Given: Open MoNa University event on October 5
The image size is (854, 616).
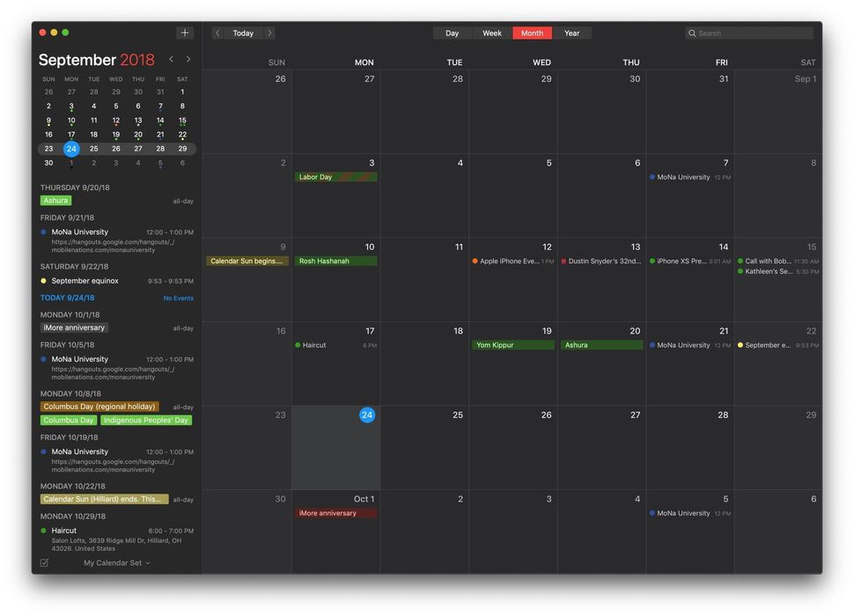Looking at the screenshot, I should [x=689, y=513].
